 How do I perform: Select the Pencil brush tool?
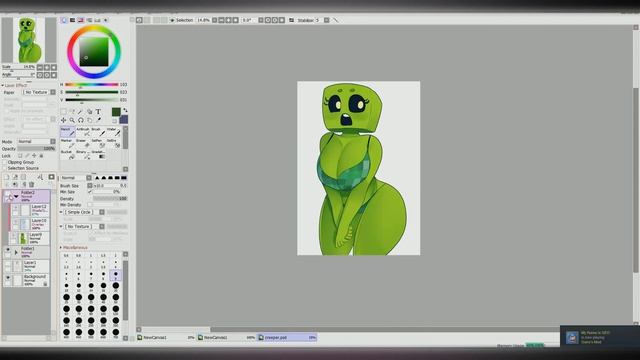pos(68,131)
